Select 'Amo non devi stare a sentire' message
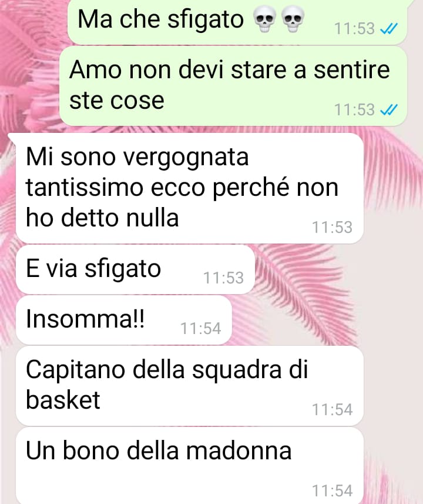The height and width of the screenshot is (504, 423). pos(233,86)
